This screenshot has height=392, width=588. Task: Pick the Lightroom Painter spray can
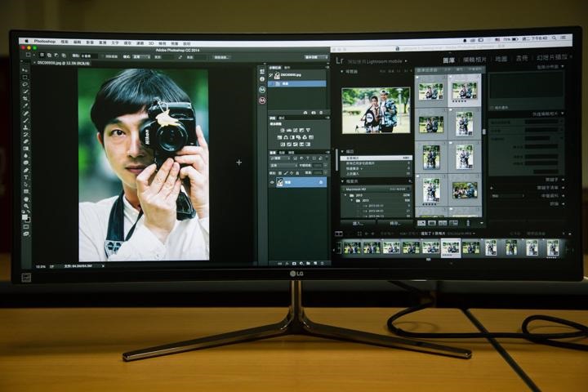click(x=468, y=223)
